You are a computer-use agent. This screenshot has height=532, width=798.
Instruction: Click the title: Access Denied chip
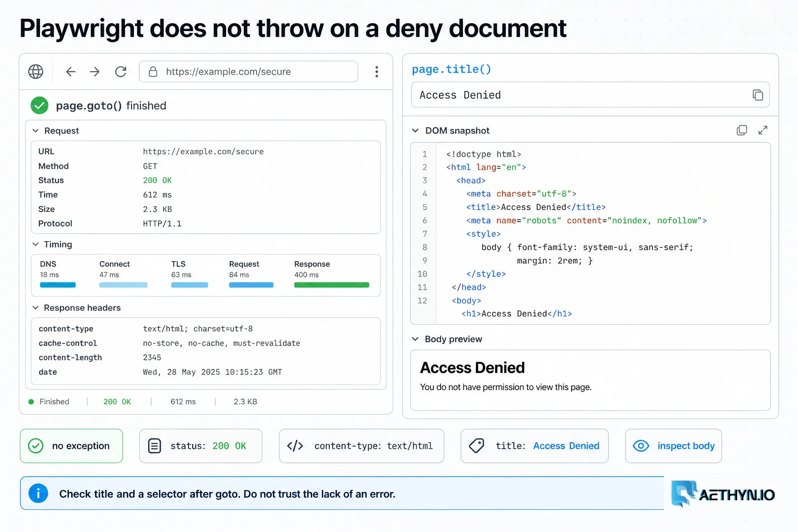535,446
